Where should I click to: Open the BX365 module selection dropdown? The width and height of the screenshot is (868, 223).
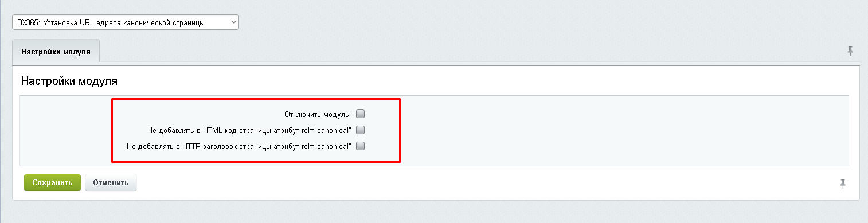(x=126, y=22)
